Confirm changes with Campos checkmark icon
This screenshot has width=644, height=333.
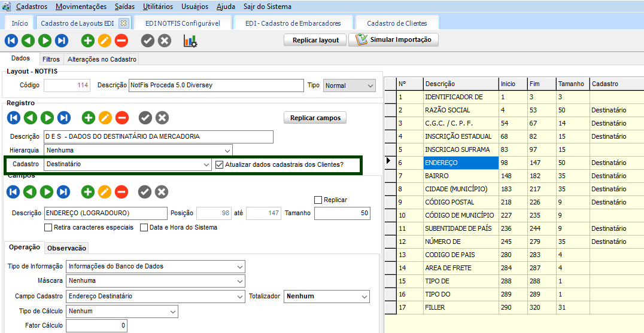145,192
